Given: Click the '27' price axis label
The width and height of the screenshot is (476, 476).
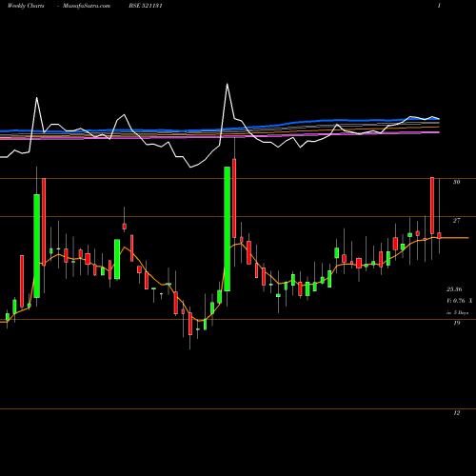Looking at the screenshot, I should click(456, 221).
